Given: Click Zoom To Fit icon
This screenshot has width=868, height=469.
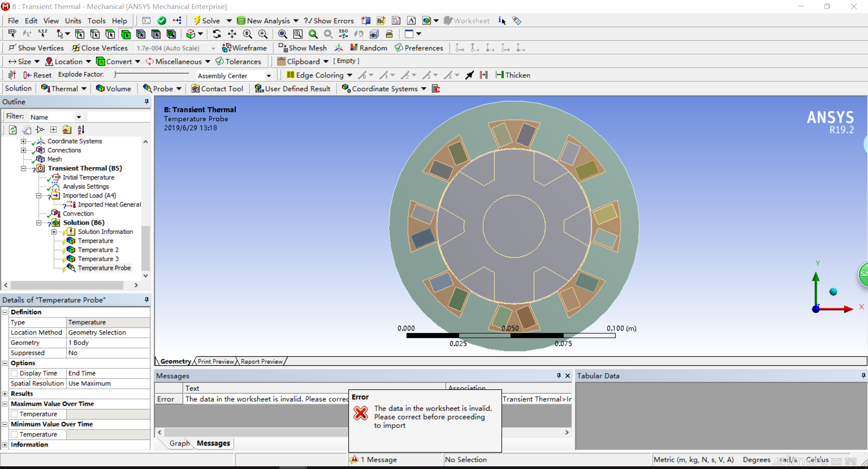Looking at the screenshot, I should [x=283, y=34].
